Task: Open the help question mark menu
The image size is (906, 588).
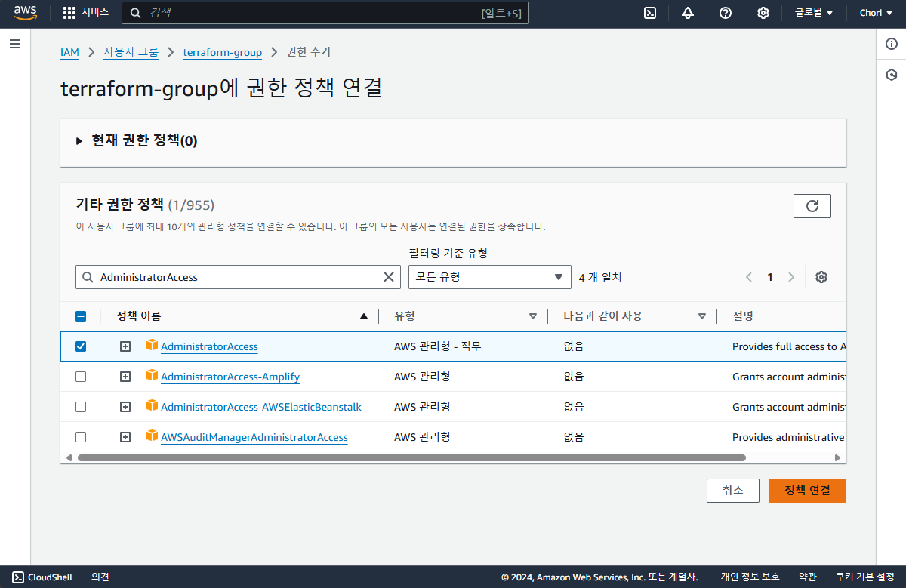Action: click(726, 13)
